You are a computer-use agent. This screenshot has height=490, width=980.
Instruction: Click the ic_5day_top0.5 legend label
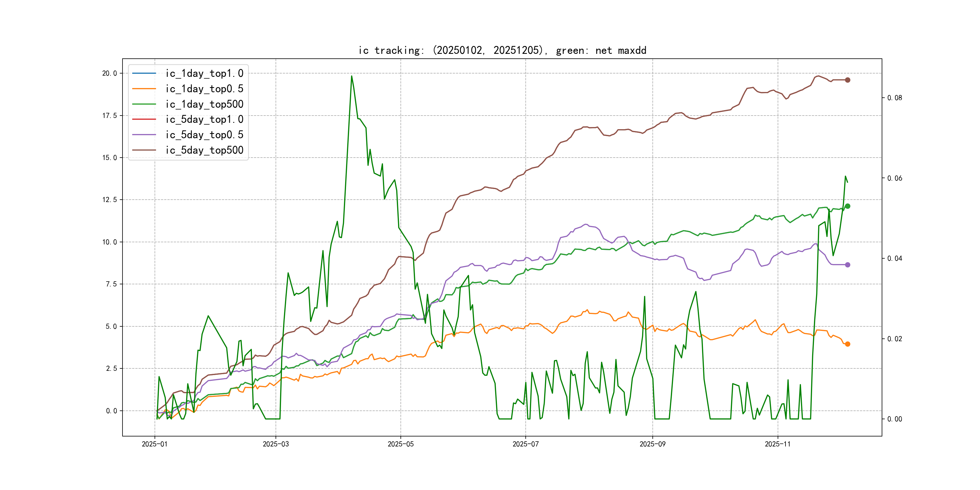[204, 135]
